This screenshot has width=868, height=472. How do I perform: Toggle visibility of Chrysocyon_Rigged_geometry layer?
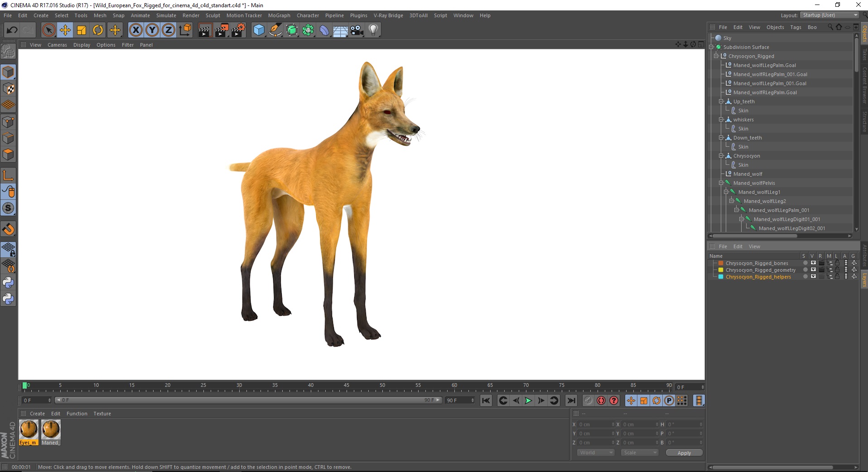click(x=813, y=270)
